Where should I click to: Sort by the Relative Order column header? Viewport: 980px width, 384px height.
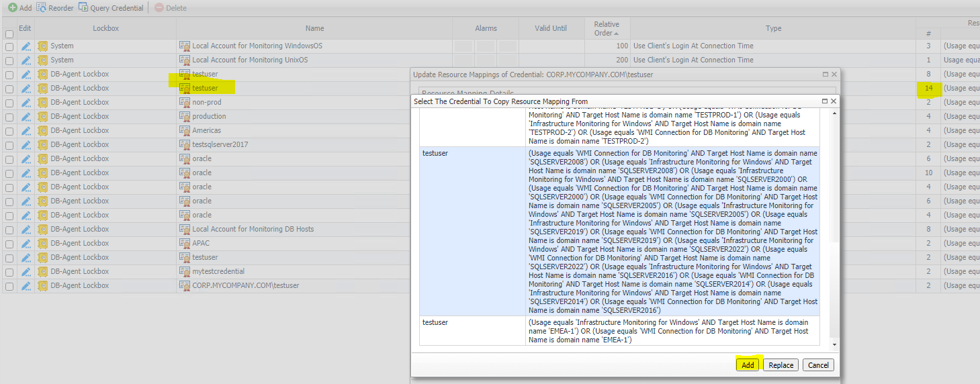tap(607, 29)
